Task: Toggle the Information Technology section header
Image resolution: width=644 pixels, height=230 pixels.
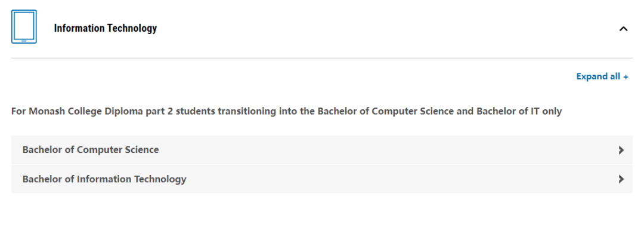Action: tap(321, 29)
